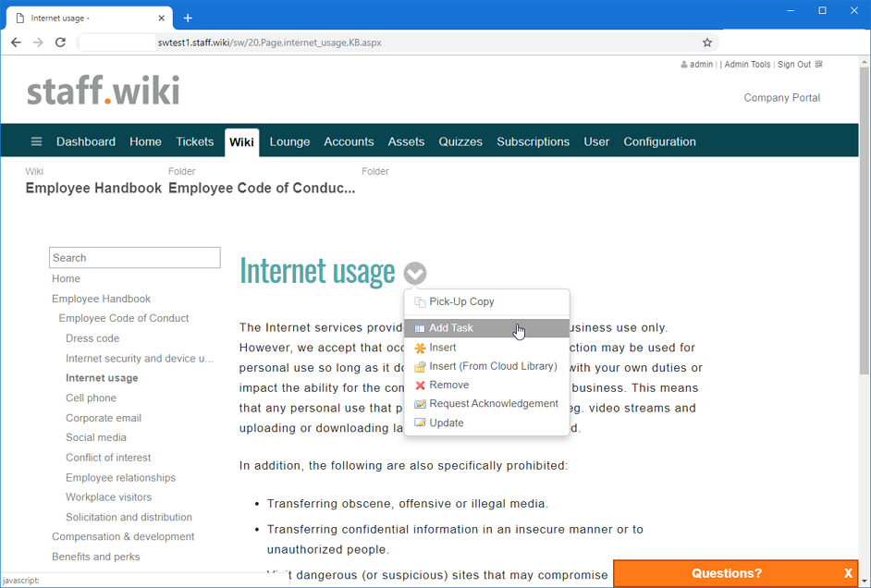Click the Insert asterisk icon

click(x=420, y=349)
